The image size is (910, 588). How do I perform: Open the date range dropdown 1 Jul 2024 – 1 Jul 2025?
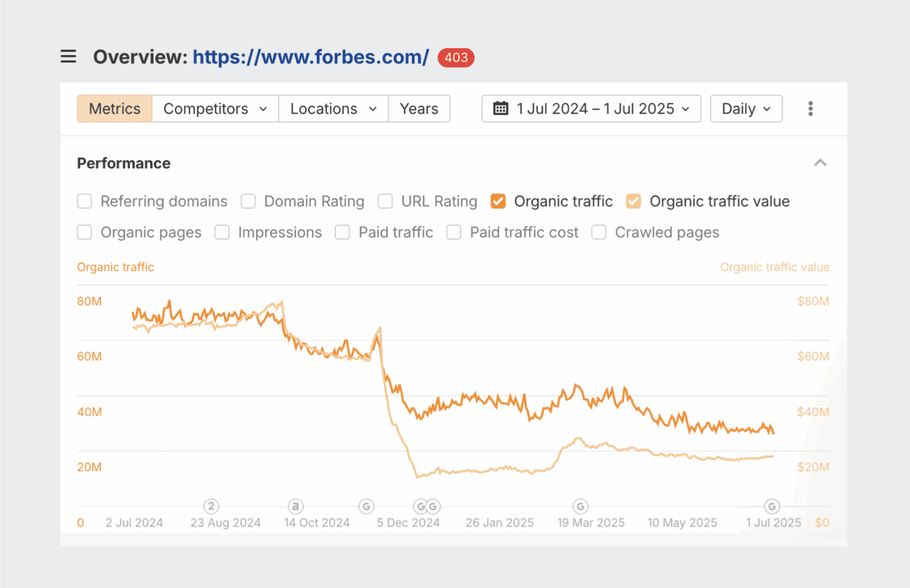click(591, 109)
